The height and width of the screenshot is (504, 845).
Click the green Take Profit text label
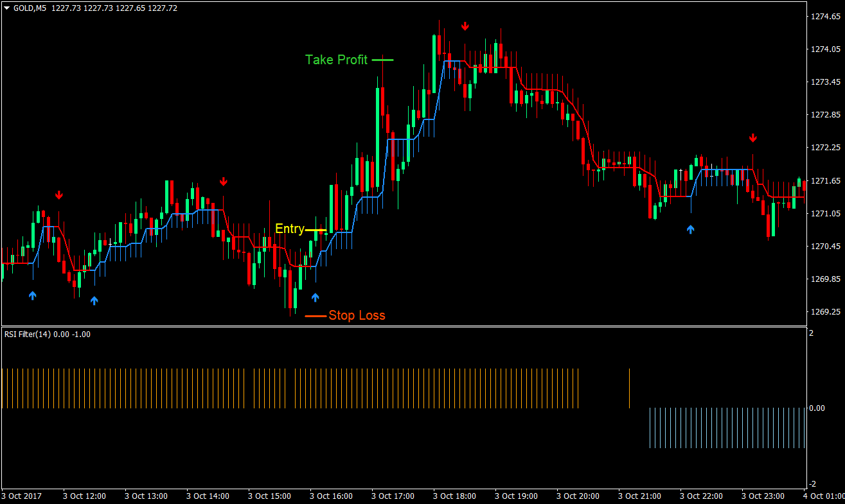(x=336, y=60)
